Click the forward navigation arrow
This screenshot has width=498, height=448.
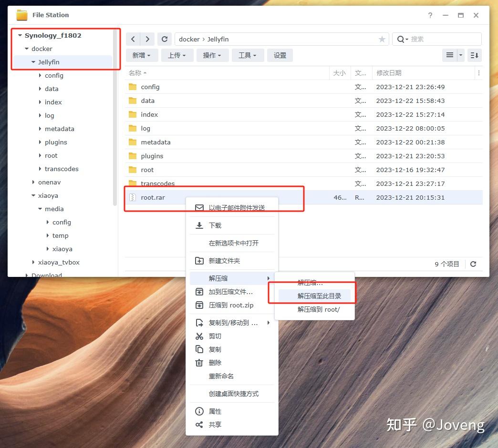click(147, 39)
